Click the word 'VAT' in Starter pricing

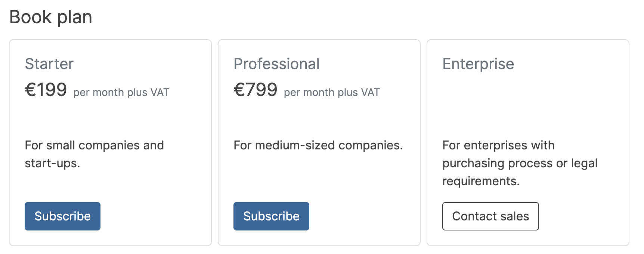pyautogui.click(x=160, y=92)
